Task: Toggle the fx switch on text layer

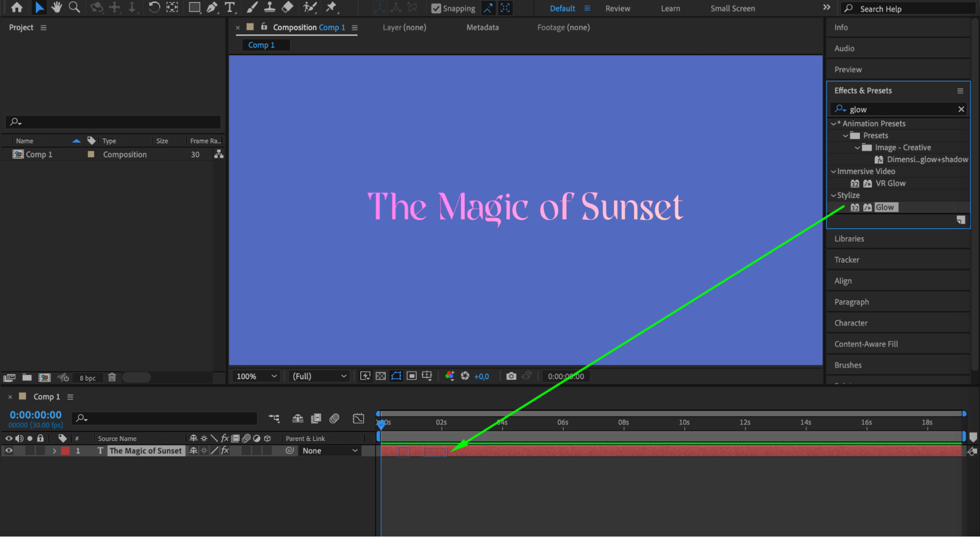Action: tap(225, 450)
